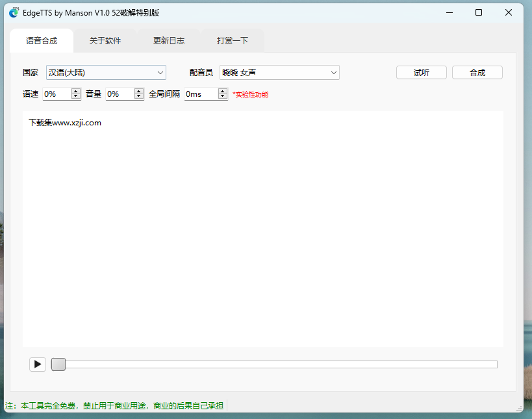Click into the text area containing 下载集www.xzji.com
The image size is (532, 419).
point(263,229)
